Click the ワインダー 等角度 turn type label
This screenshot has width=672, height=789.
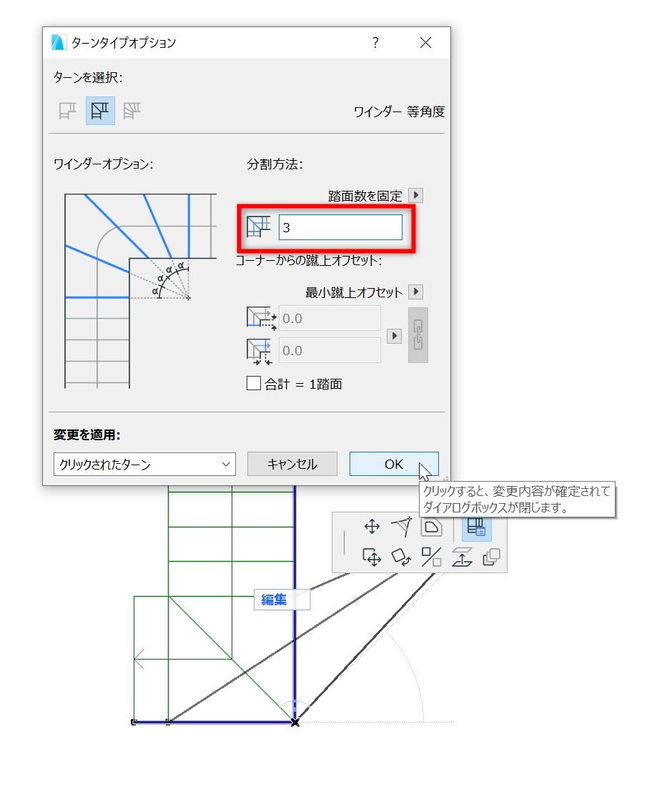click(x=399, y=111)
